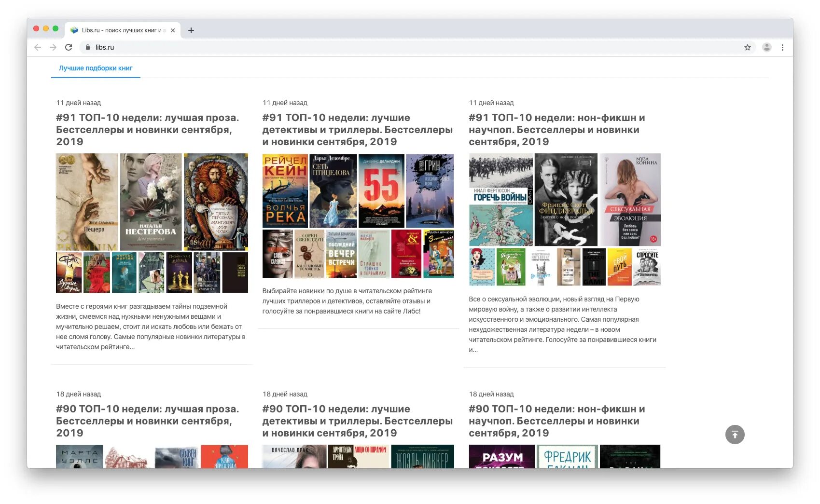Click the Фрэнсис Скотт Фицджеральд cover
This screenshot has width=820, height=504.
tap(566, 200)
